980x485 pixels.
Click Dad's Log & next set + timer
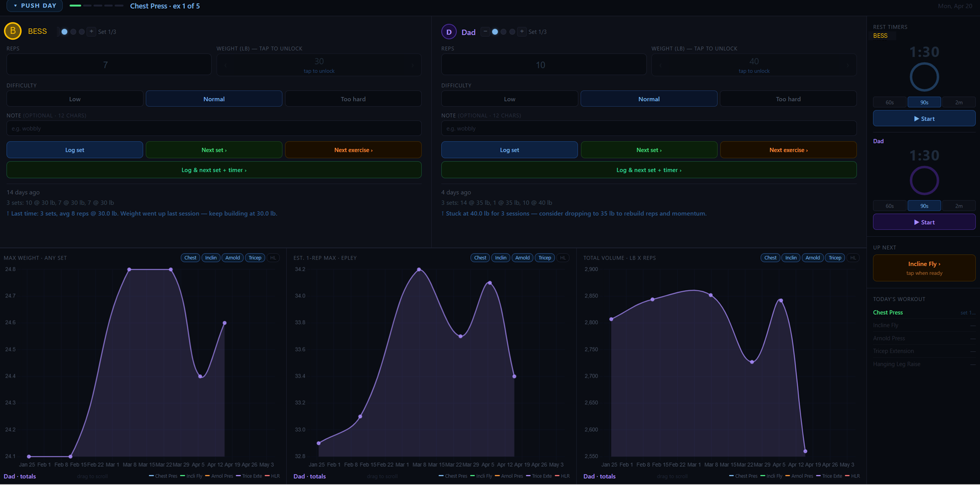pos(649,170)
